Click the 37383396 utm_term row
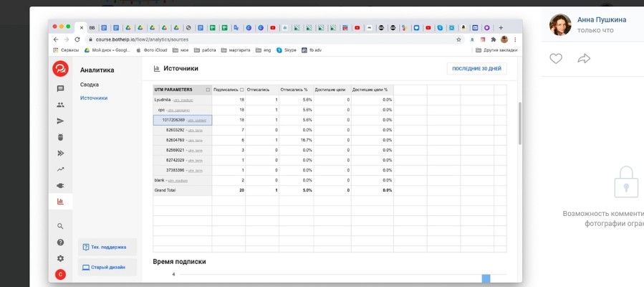Viewport: 644px width, 287px height. [x=184, y=170]
